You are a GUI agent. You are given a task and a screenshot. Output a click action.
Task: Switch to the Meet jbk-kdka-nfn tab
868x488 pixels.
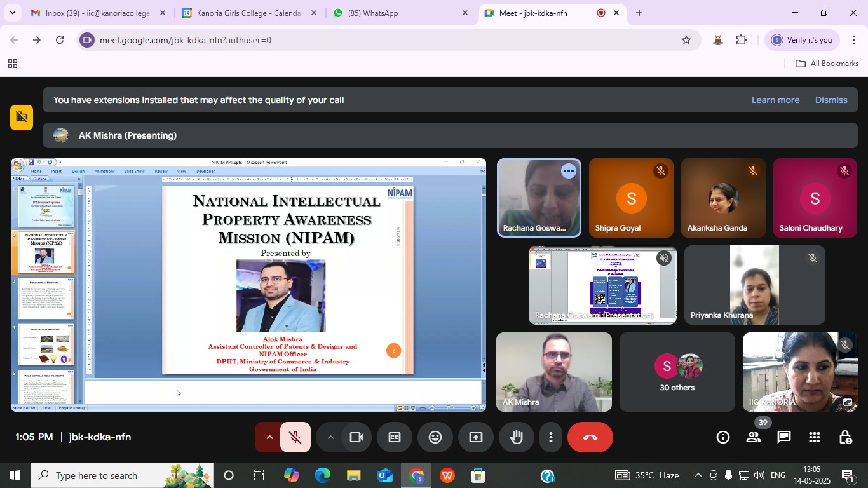point(552,13)
